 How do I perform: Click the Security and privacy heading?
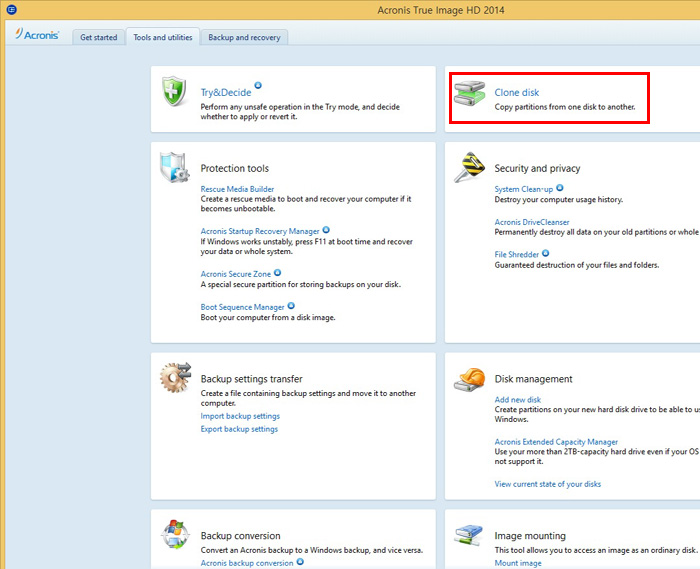[x=538, y=168]
